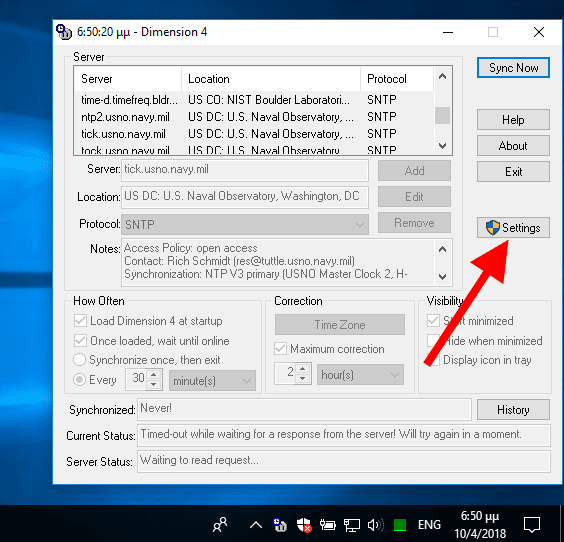Screen dimensions: 564x542
Task: Click Notes box scroll up arrow
Action: pyautogui.click(x=442, y=249)
